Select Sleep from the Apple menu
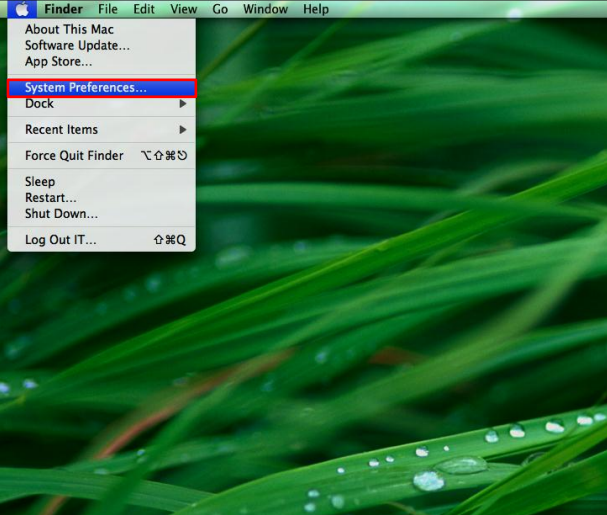Screen dimensions: 607x515 (x=101, y=182)
